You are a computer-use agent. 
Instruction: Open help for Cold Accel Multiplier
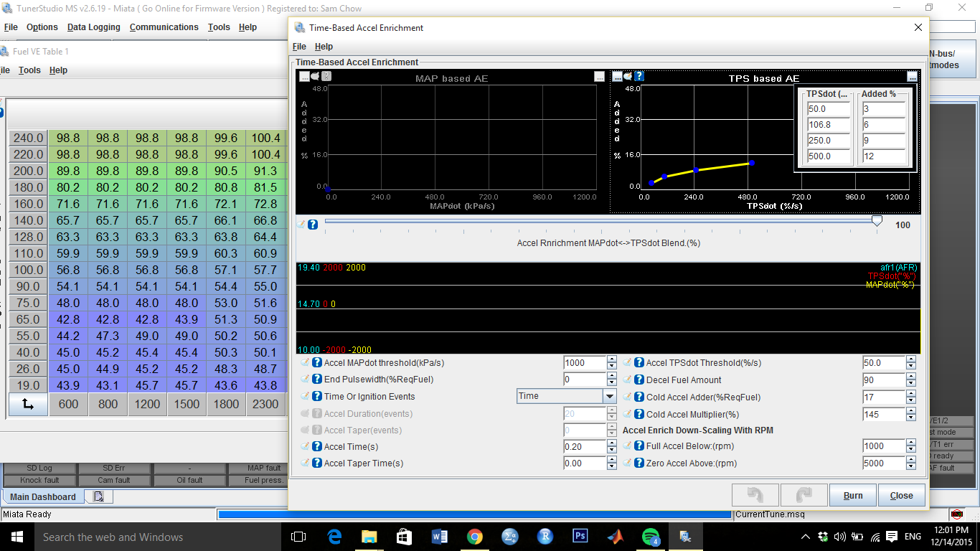639,415
